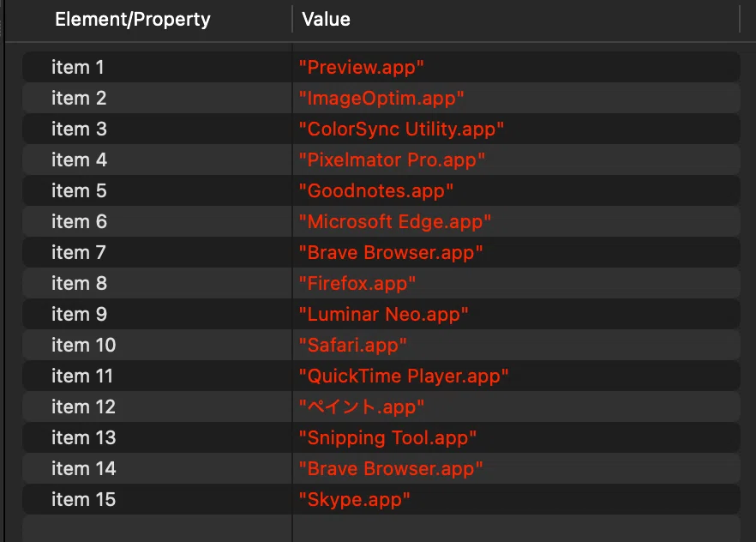Choose the "item 3" row label
This screenshot has height=542, width=756.
point(79,129)
